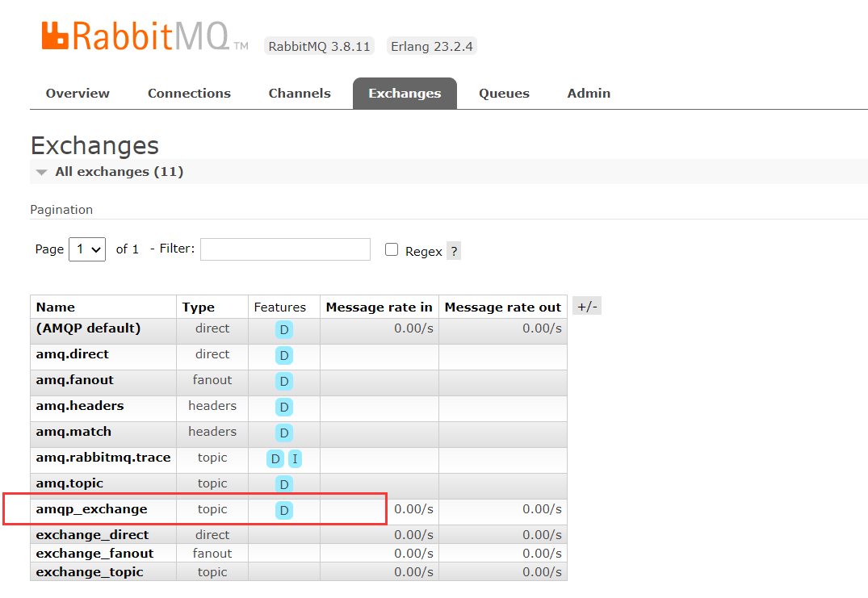Click the fanout type in amq.fanout row
The width and height of the screenshot is (868, 598).
[212, 380]
